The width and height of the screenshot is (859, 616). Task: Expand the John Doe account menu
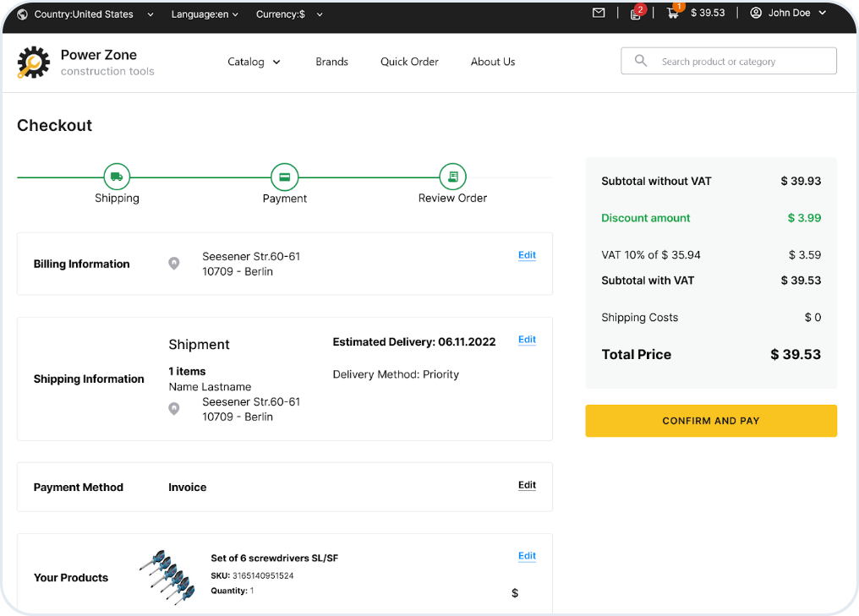click(788, 14)
